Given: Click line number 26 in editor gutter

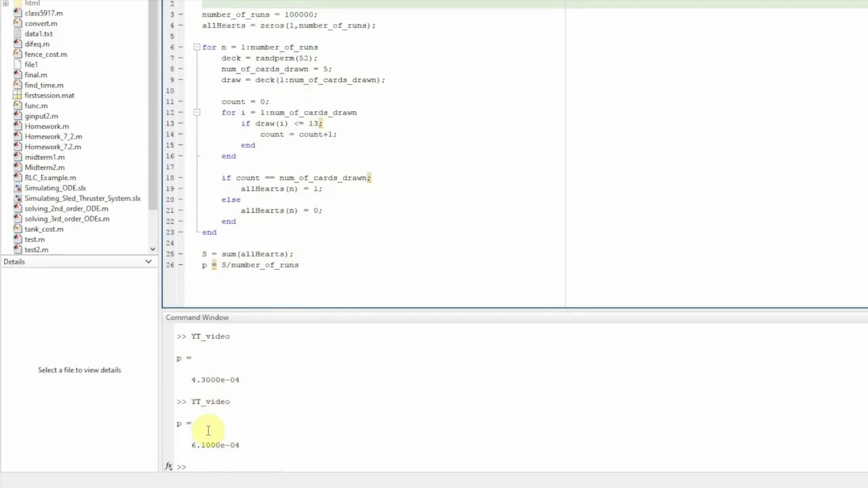Looking at the screenshot, I should pyautogui.click(x=170, y=265).
